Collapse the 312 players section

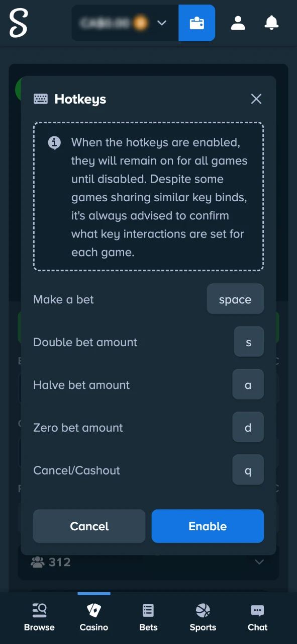point(259,562)
